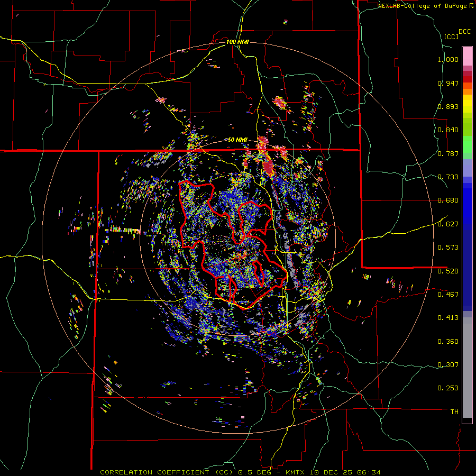Viewport: 476px width, 476px height.
Task: Click the 0.680 legend value
Action: click(x=448, y=200)
